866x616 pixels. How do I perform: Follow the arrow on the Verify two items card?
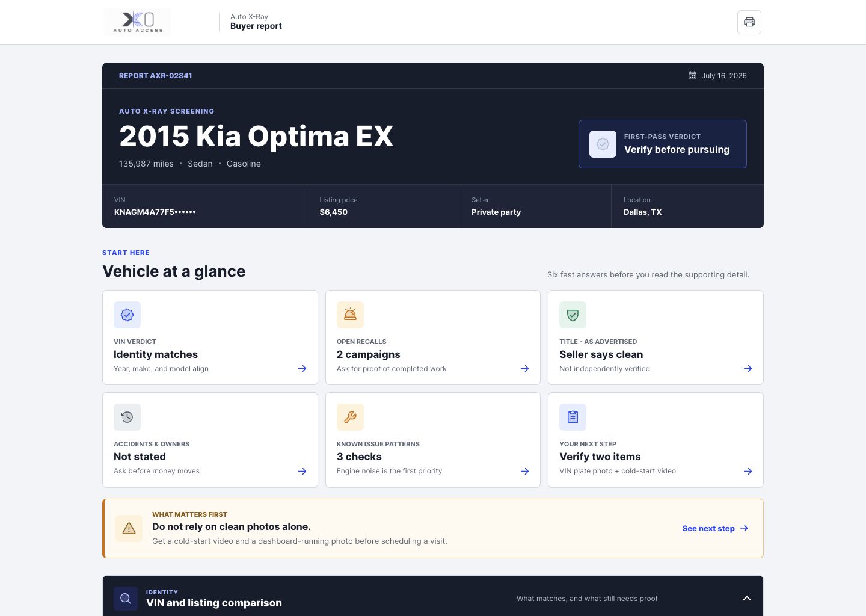coord(748,472)
